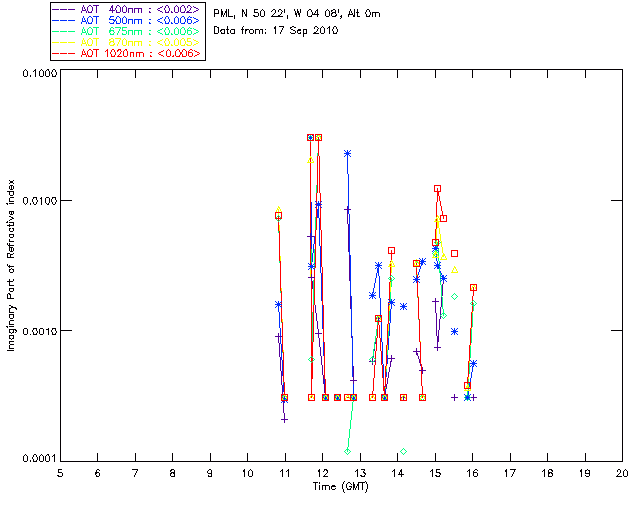Click the y-axis tick label 0.1000
Screen dimensions: 640x512
click(x=39, y=73)
